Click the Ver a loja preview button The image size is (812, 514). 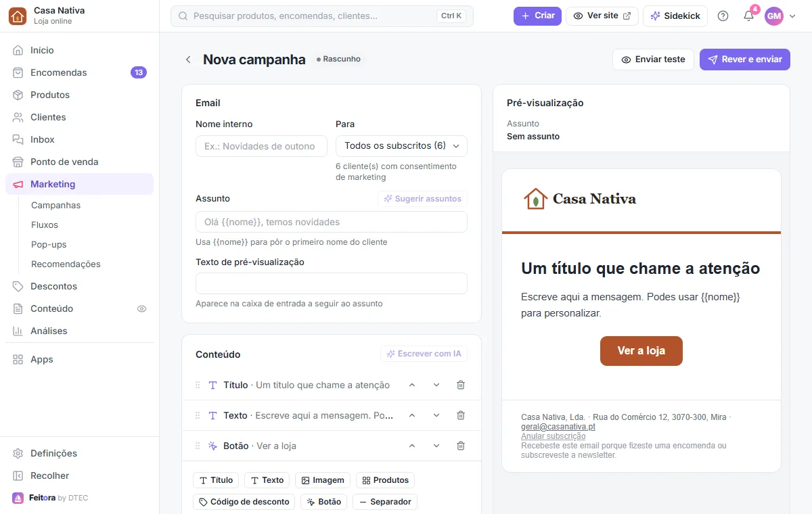point(641,351)
